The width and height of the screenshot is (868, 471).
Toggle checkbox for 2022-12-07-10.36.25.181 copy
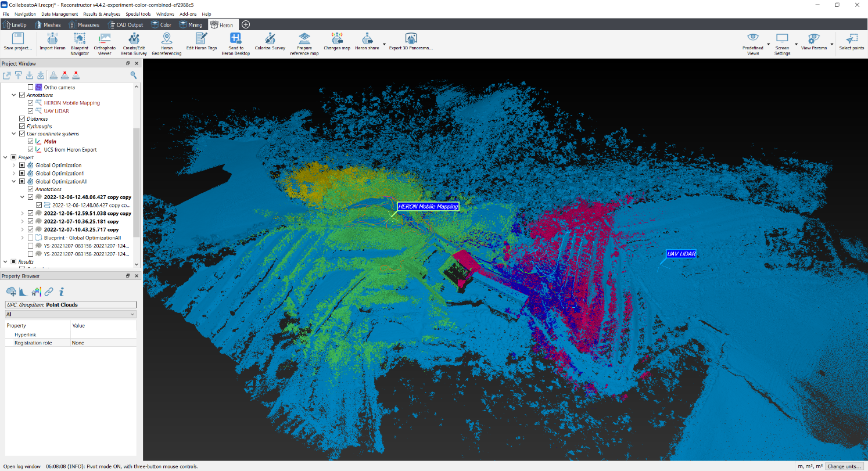tap(31, 221)
